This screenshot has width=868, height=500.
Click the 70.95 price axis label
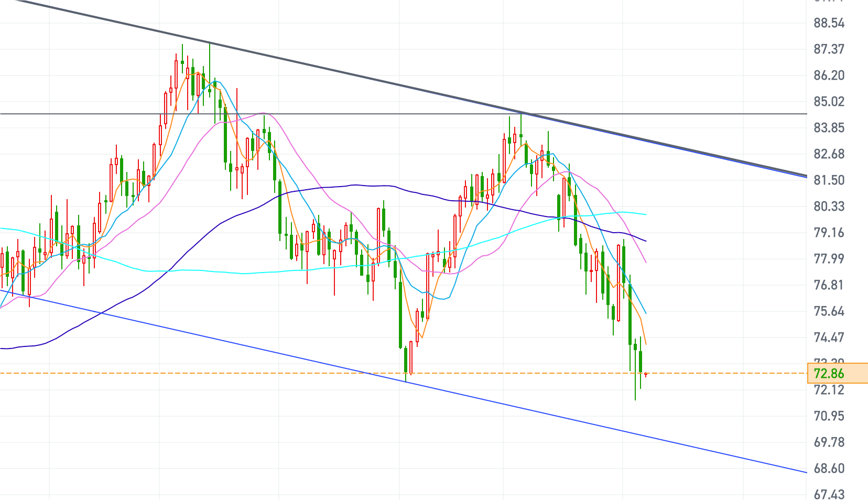click(x=829, y=416)
